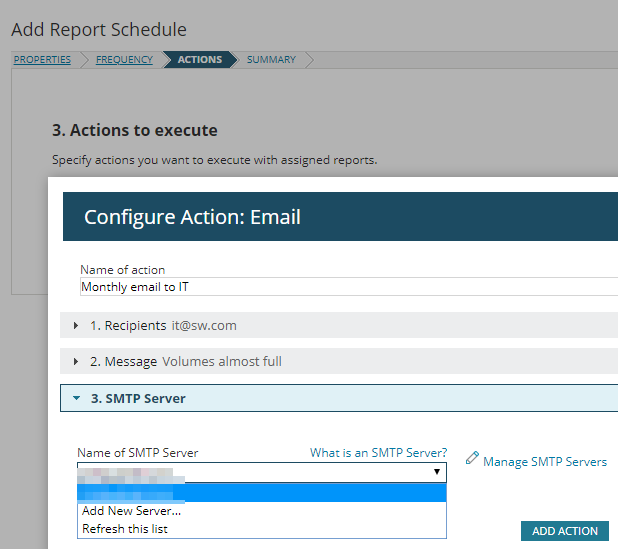Click the pencil icon beside Manage SMTP Servers
Image resolution: width=618 pixels, height=549 pixels.
472,458
